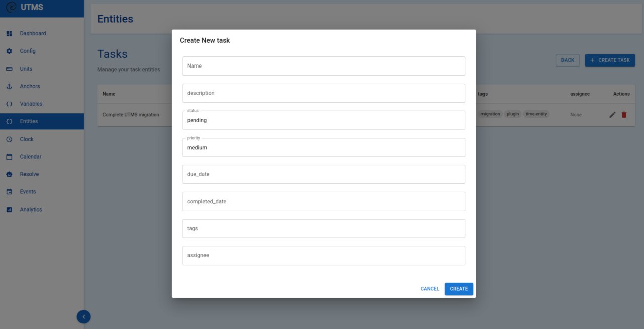
Task: Click the due_date input field
Action: [x=324, y=174]
